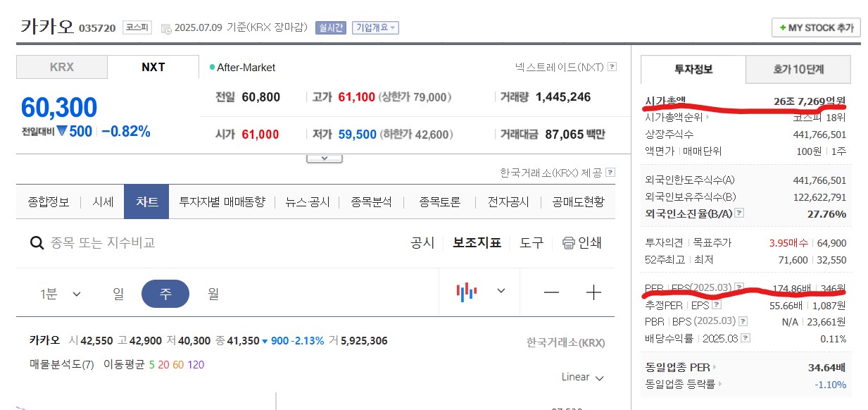This screenshot has width=868, height=410.
Task: Click the plus icon in MY STOCK 추가
Action: pyautogui.click(x=782, y=28)
